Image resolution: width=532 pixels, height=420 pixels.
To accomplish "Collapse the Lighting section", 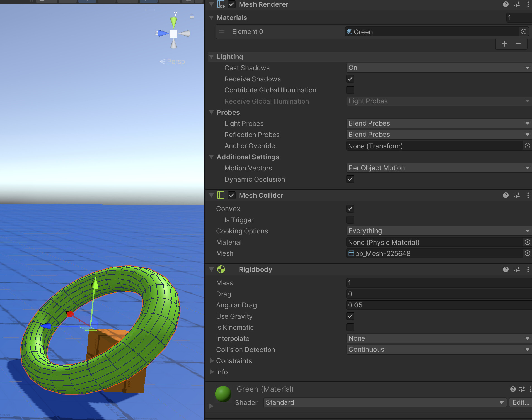I will [212, 57].
